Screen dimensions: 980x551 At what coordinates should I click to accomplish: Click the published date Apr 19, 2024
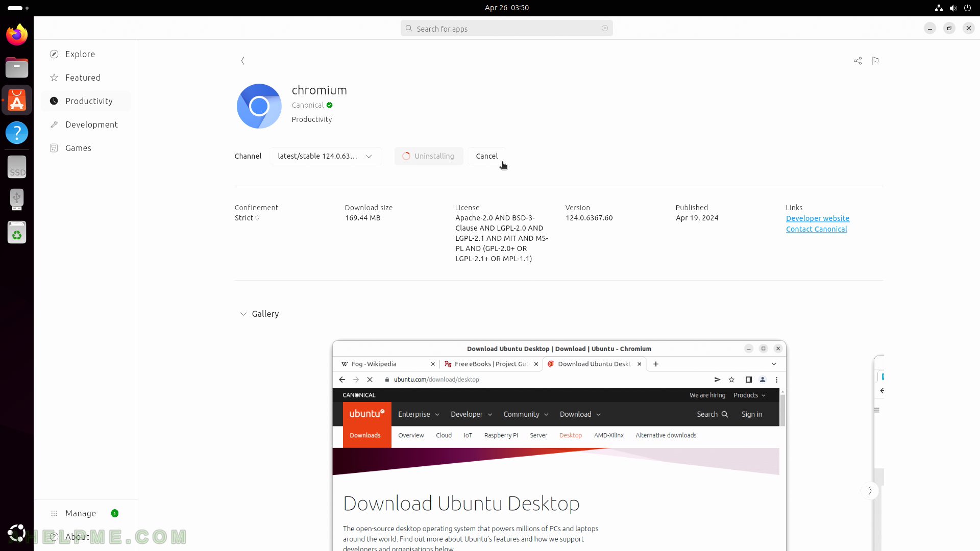click(x=697, y=218)
